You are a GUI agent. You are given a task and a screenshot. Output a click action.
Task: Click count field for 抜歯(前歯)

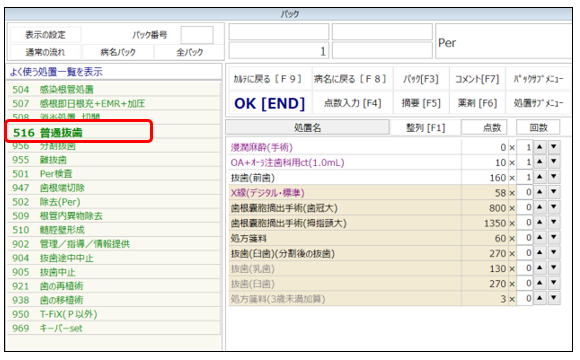(x=525, y=178)
